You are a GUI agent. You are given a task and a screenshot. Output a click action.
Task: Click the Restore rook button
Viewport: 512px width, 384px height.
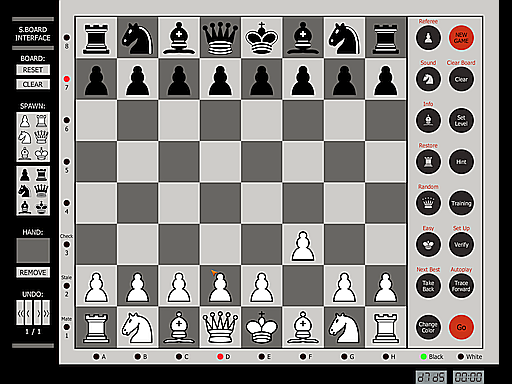(428, 162)
